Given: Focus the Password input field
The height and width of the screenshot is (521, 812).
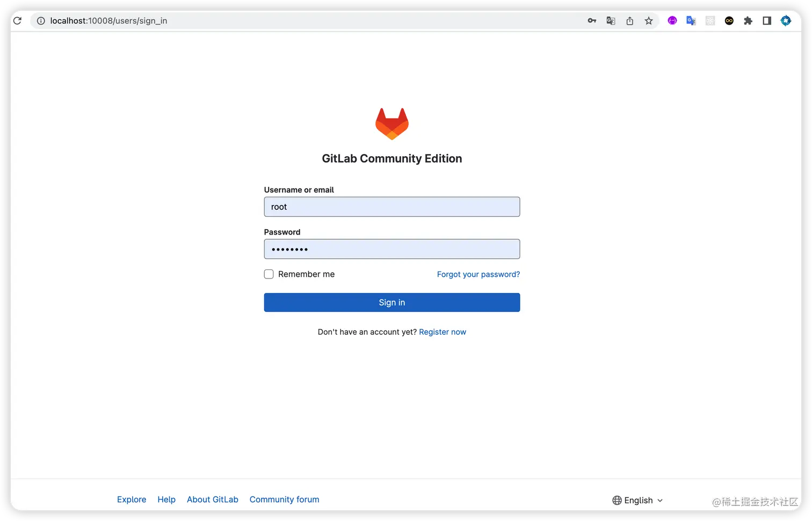Looking at the screenshot, I should point(392,249).
